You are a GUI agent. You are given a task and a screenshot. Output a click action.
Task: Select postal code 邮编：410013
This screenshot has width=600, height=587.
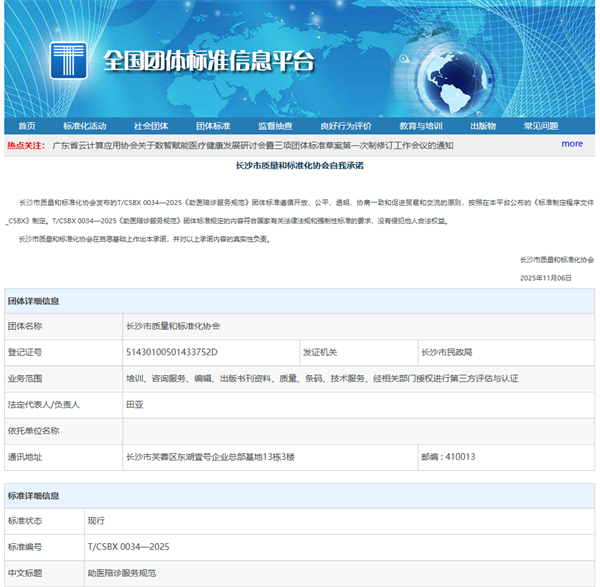click(448, 457)
